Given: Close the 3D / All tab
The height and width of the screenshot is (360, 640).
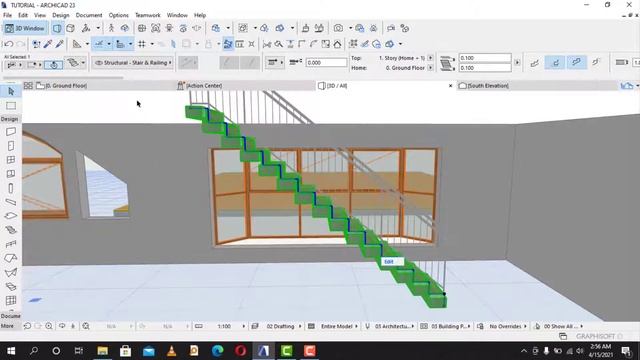Looking at the screenshot, I should (x=451, y=86).
